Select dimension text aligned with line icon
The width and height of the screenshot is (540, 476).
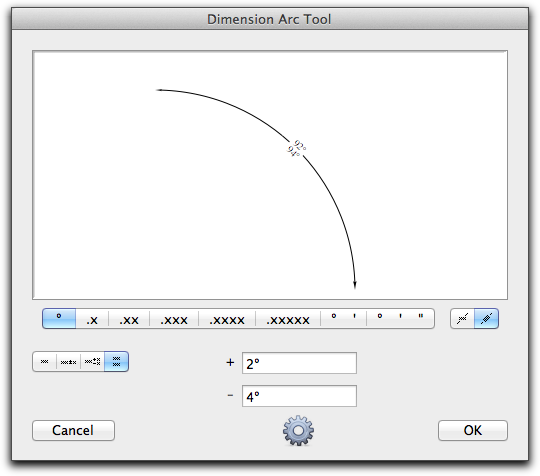(x=486, y=319)
